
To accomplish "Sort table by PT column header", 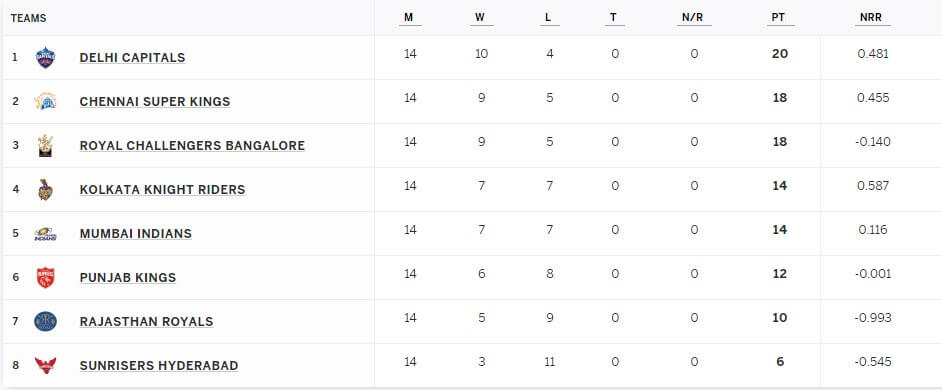I will tap(778, 18).
